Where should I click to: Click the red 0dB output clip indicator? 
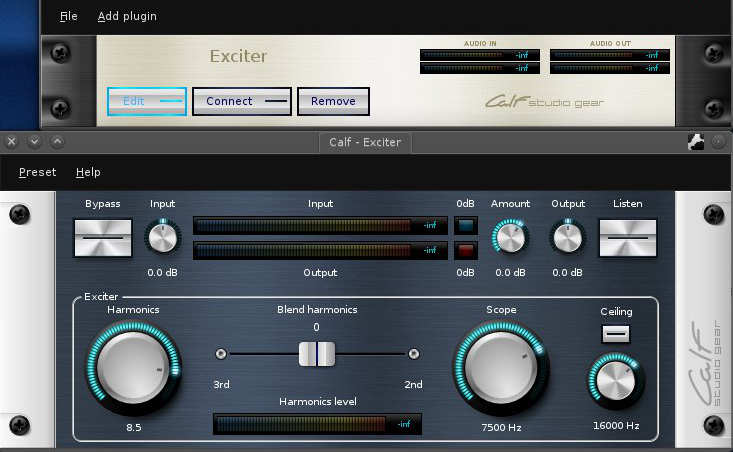click(x=465, y=249)
